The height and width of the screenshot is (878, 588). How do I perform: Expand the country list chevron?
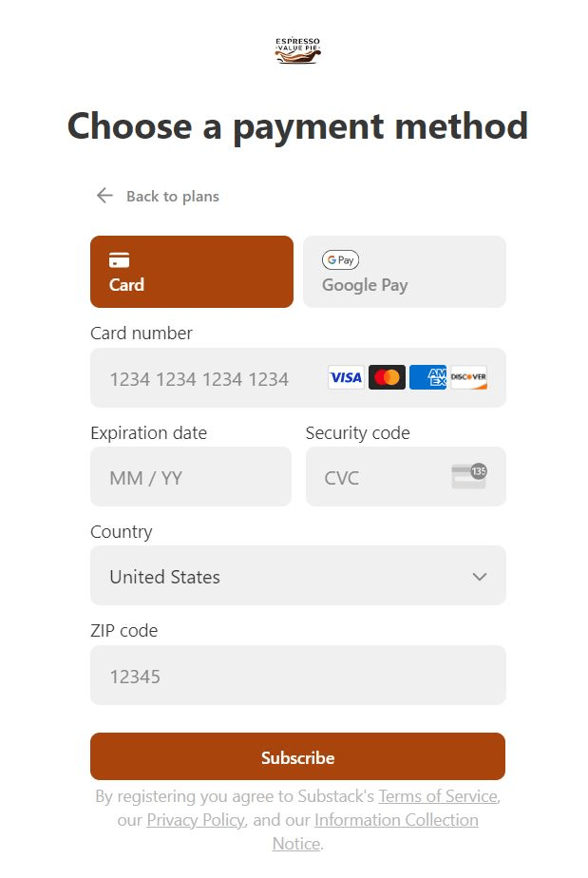(480, 577)
